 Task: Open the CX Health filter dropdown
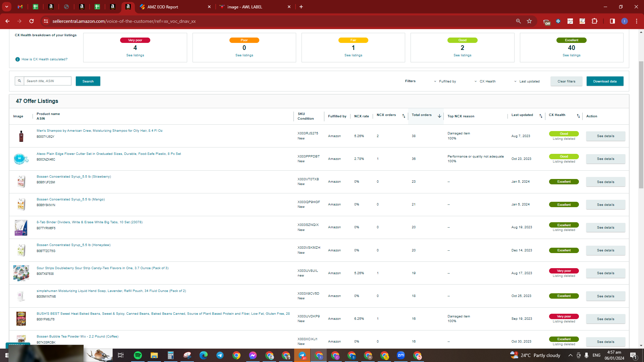(x=485, y=81)
